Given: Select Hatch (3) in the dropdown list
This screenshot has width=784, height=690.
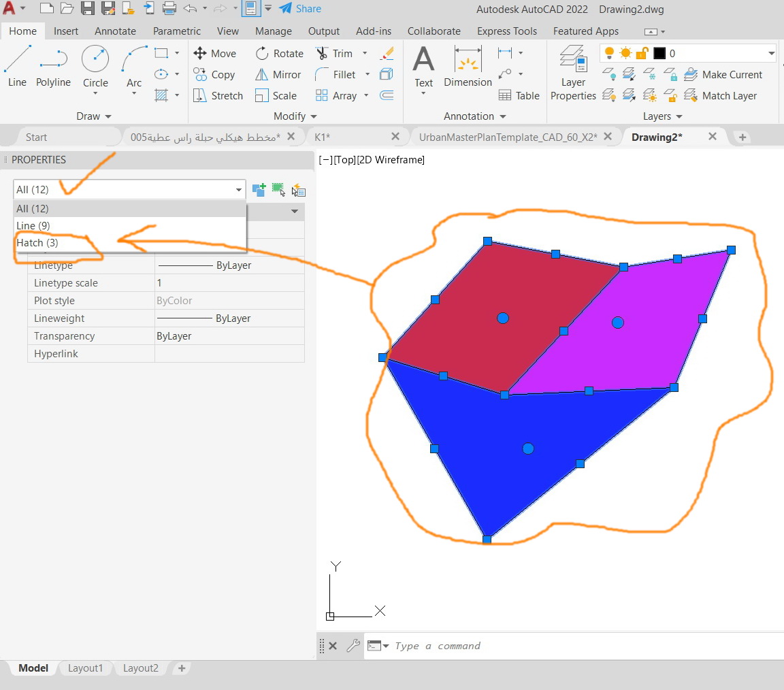Looking at the screenshot, I should tap(129, 243).
